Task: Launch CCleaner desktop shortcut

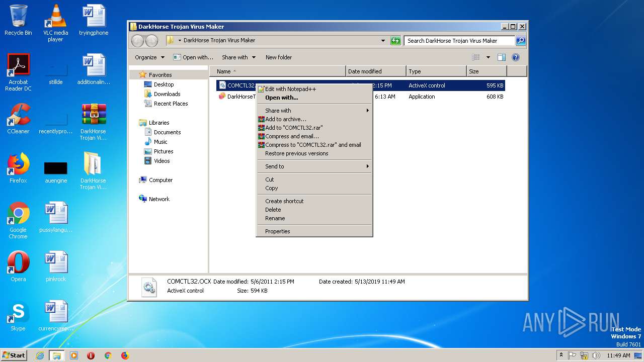Action: click(x=18, y=119)
